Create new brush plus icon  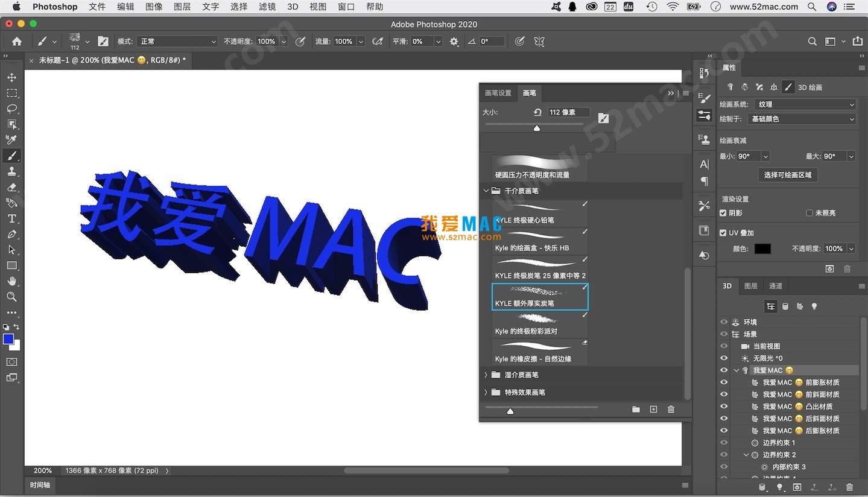pyautogui.click(x=653, y=410)
